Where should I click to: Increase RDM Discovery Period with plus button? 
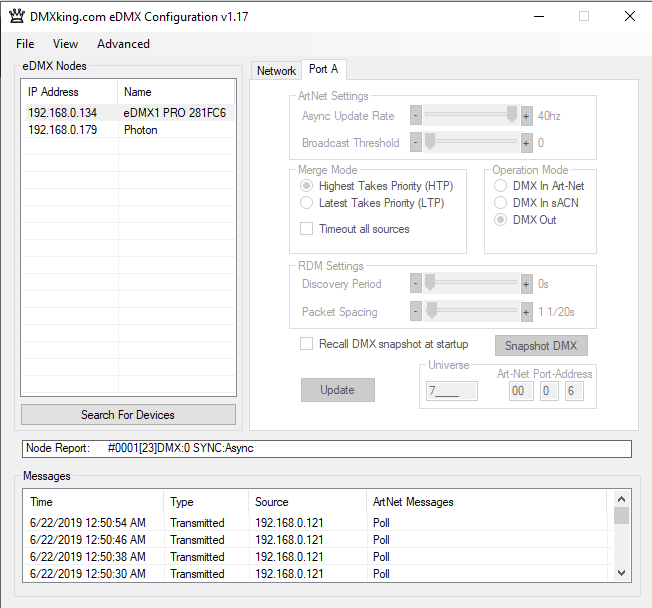(x=526, y=284)
